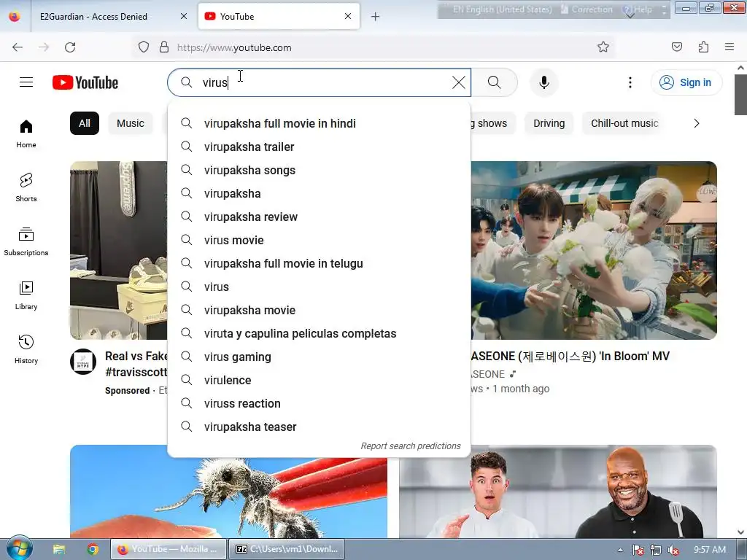The image size is (747, 560).
Task: Go back with the browser back arrow
Action: [18, 47]
